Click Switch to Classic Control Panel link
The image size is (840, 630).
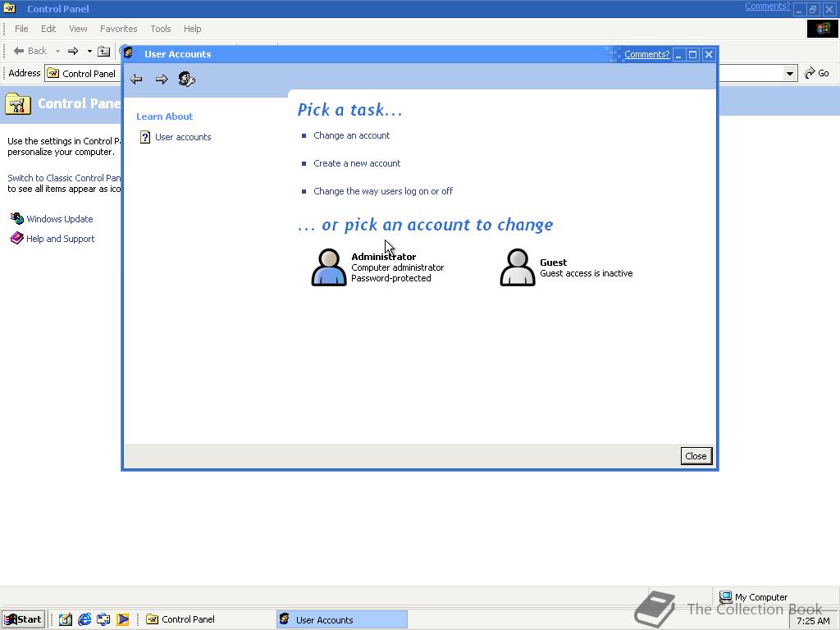[64, 178]
